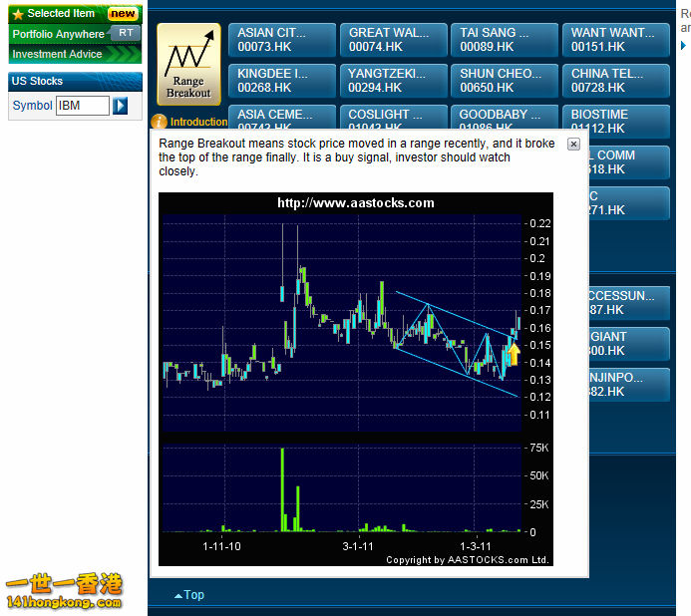Click the volume bar chart area
This screenshot has width=691, height=616.
(x=342, y=488)
